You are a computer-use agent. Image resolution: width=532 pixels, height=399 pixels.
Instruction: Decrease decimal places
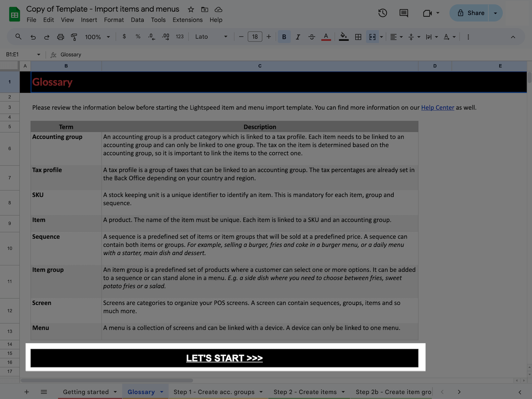pyautogui.click(x=151, y=37)
